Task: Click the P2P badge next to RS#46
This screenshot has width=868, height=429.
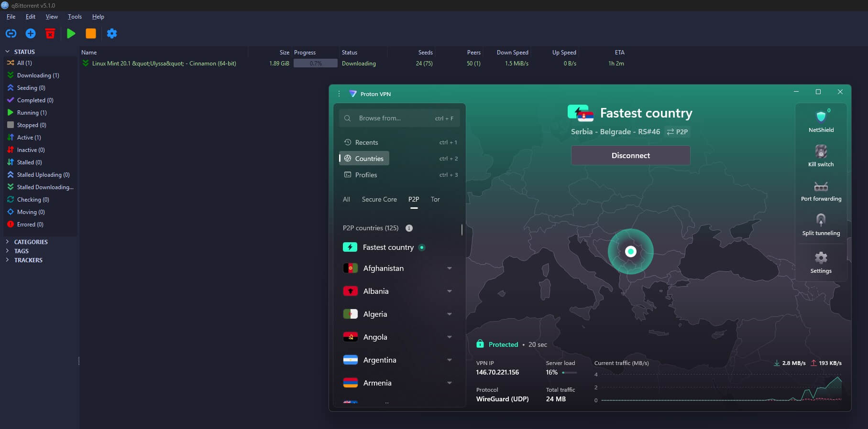Action: coord(677,132)
